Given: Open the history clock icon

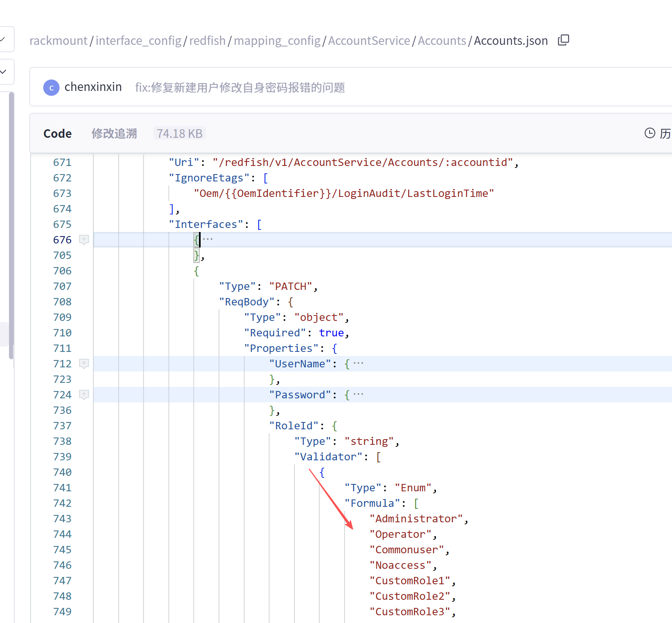Looking at the screenshot, I should (x=650, y=133).
